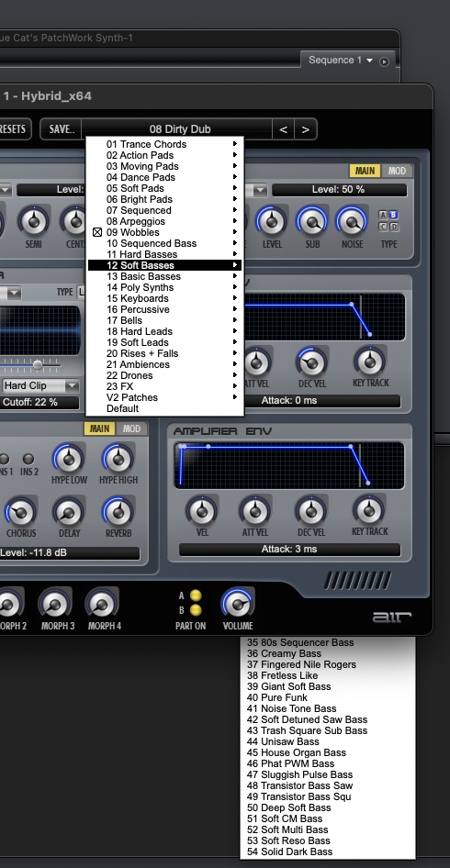Go to next preset with > arrow

[305, 129]
